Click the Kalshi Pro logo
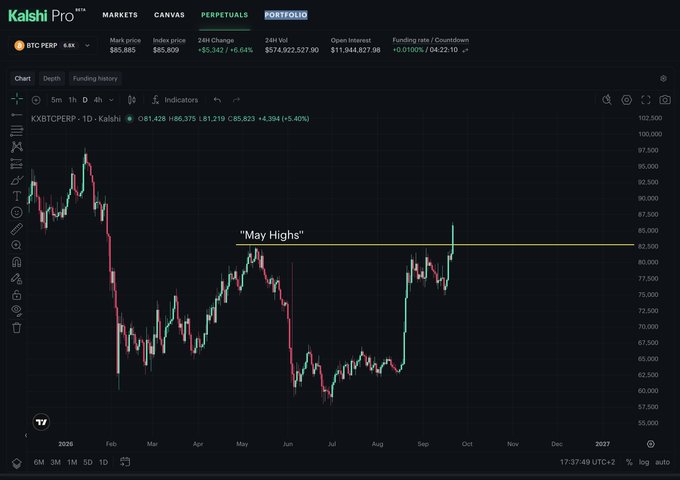680x480 pixels. click(x=46, y=15)
